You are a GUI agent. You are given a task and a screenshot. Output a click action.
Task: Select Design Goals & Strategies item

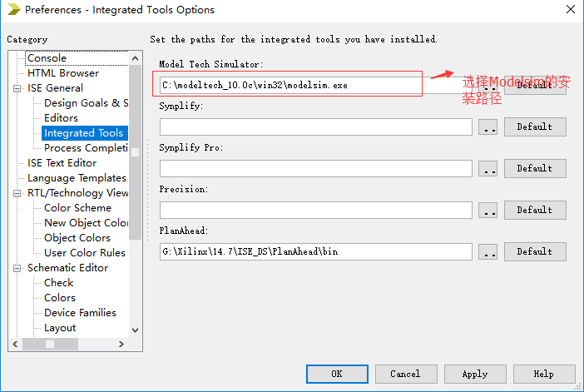pos(86,103)
